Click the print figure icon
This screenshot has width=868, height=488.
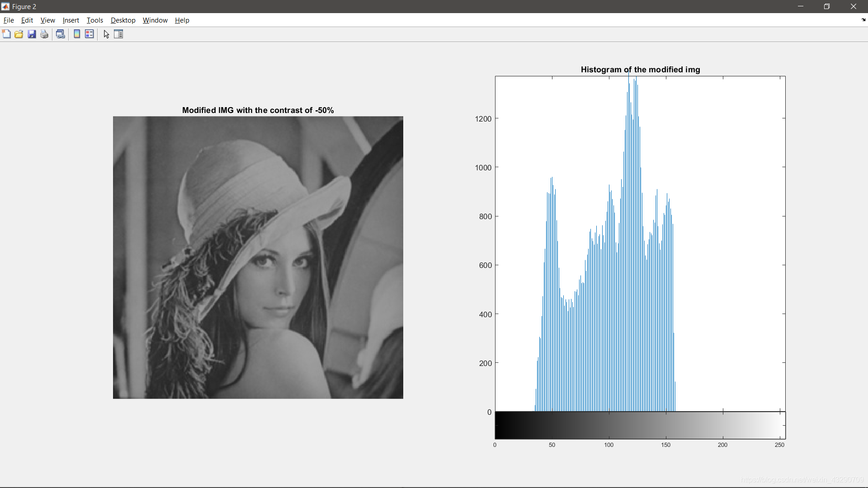tap(43, 34)
